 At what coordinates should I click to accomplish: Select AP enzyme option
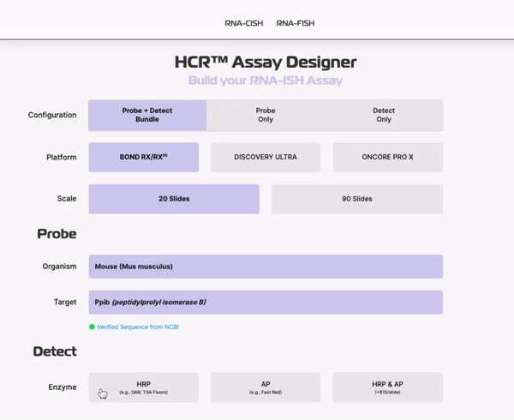(x=266, y=387)
